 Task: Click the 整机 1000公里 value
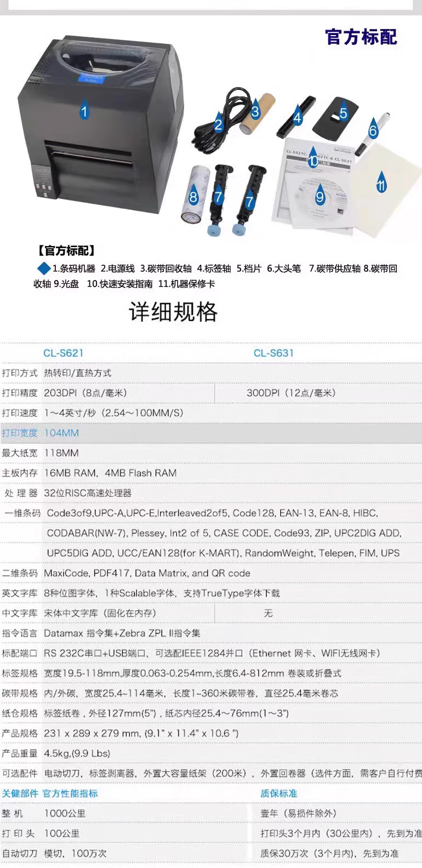(65, 814)
